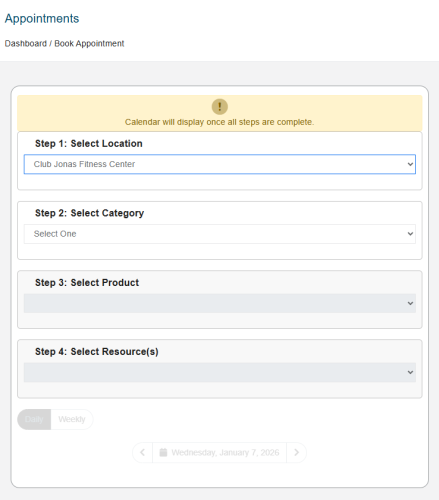Switch calendar view to Daily

[34, 419]
